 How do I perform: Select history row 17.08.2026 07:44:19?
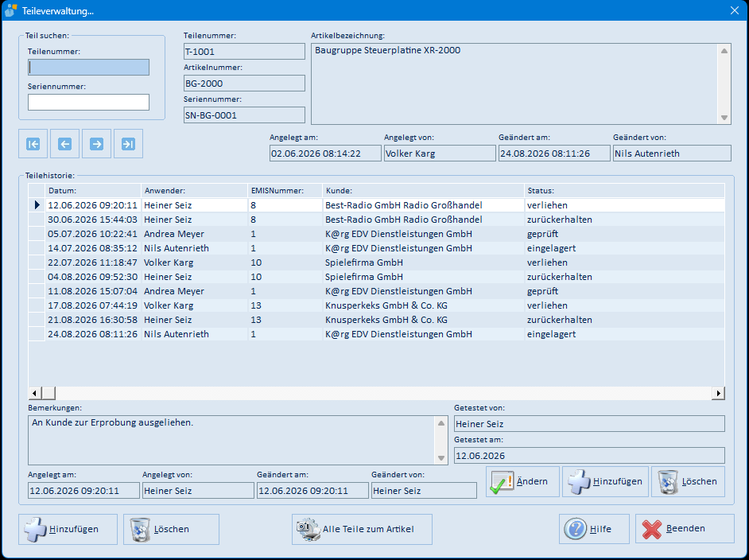[x=376, y=305]
